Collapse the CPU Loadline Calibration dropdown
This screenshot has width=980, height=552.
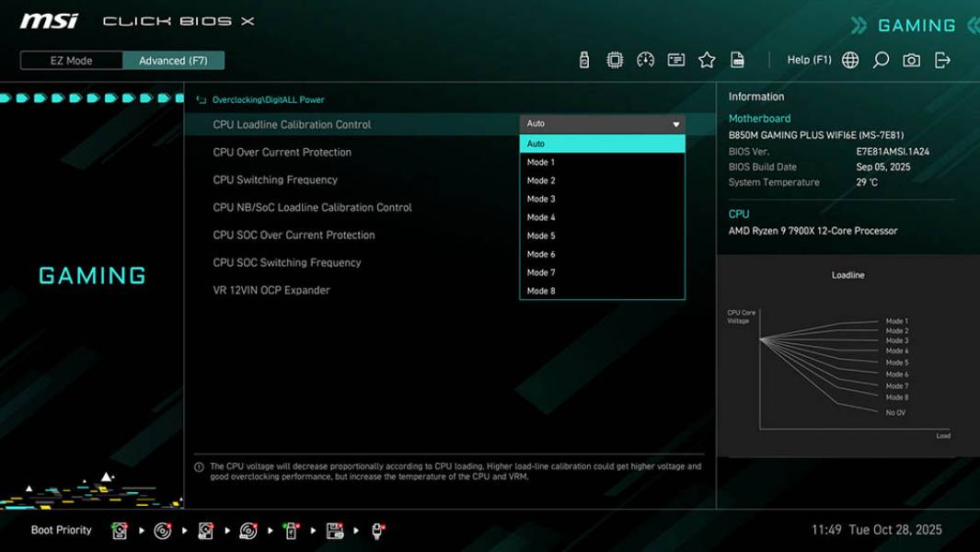[676, 122]
